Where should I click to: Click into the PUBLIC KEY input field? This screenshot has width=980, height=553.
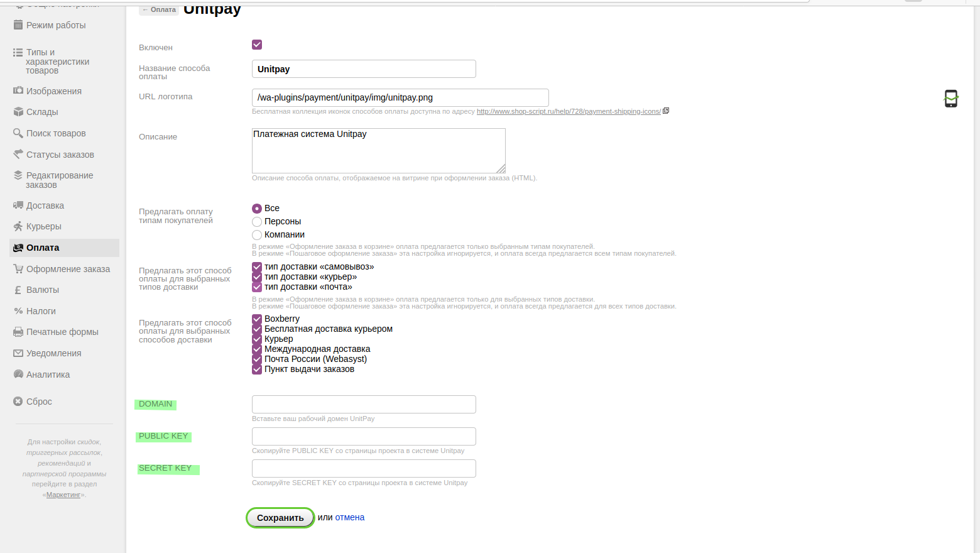point(364,436)
